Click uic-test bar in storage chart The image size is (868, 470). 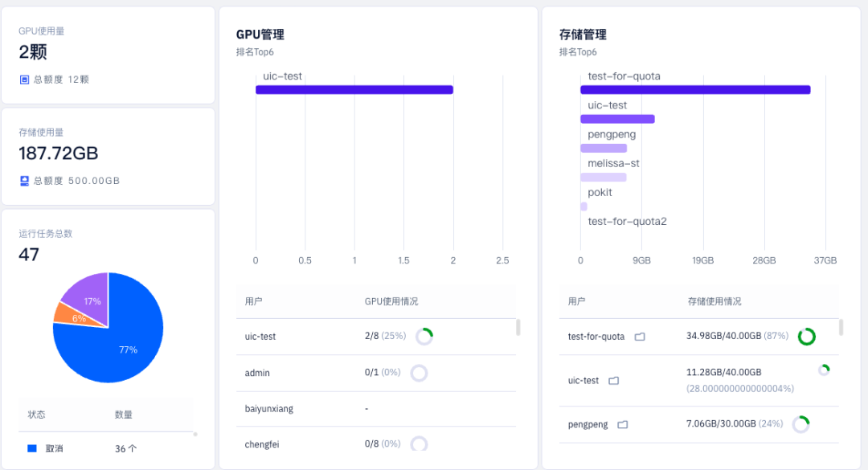click(x=617, y=119)
